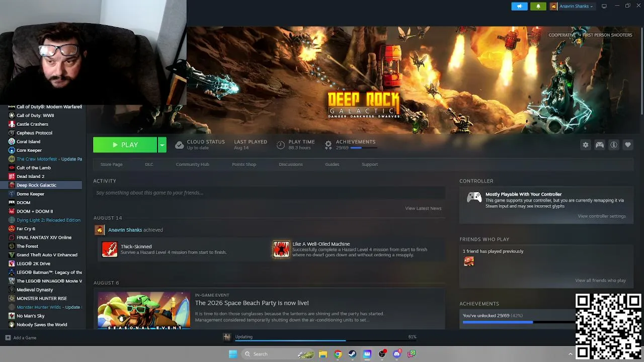Image resolution: width=644 pixels, height=362 pixels.
Task: Click the DOOM game icon in library
Action: click(x=12, y=203)
